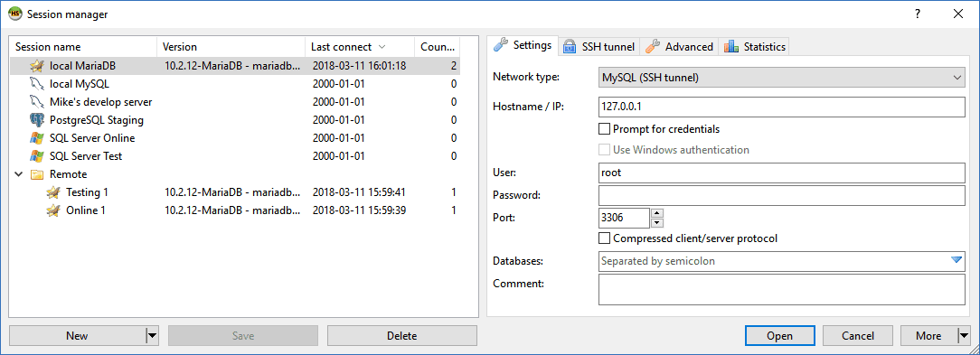The image size is (980, 355).
Task: Toggle Compressed client/server protocol checkbox
Action: (x=604, y=238)
